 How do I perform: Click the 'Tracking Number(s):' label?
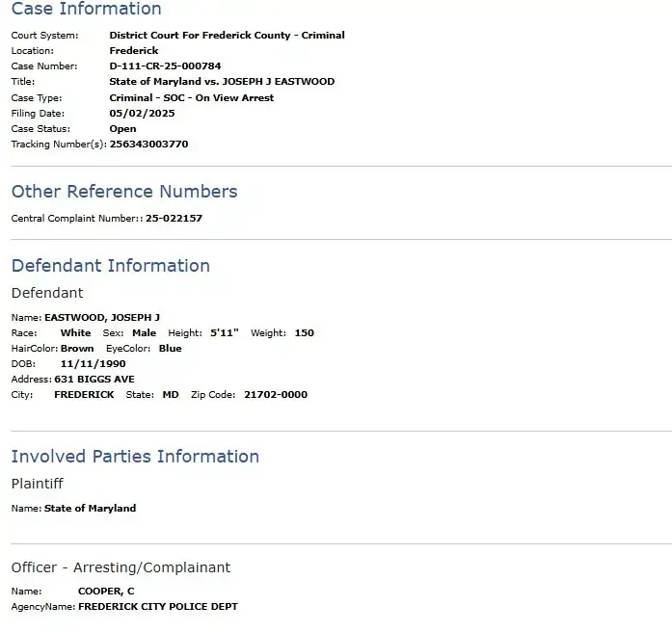coord(59,144)
